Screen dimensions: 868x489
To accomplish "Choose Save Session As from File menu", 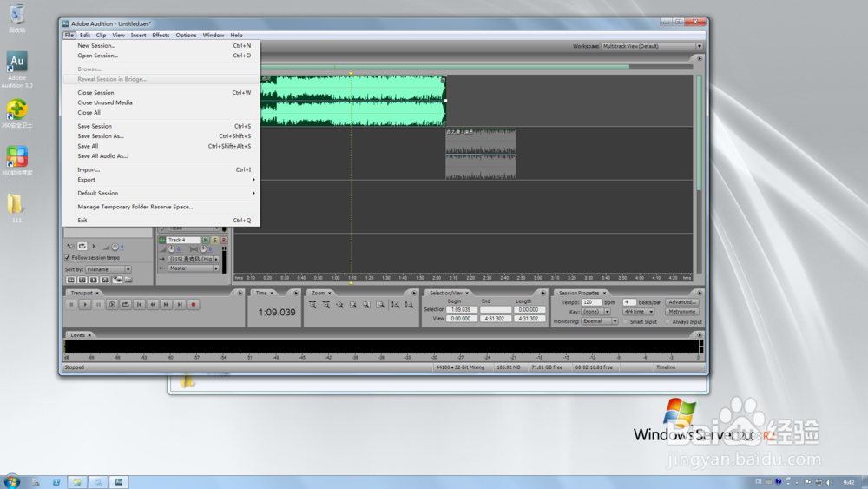I will 161,136.
